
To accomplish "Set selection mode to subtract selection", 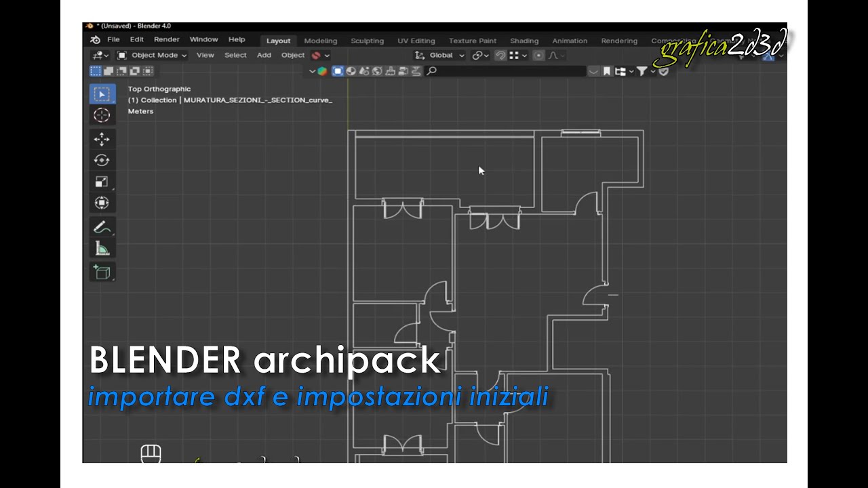I will tap(122, 71).
